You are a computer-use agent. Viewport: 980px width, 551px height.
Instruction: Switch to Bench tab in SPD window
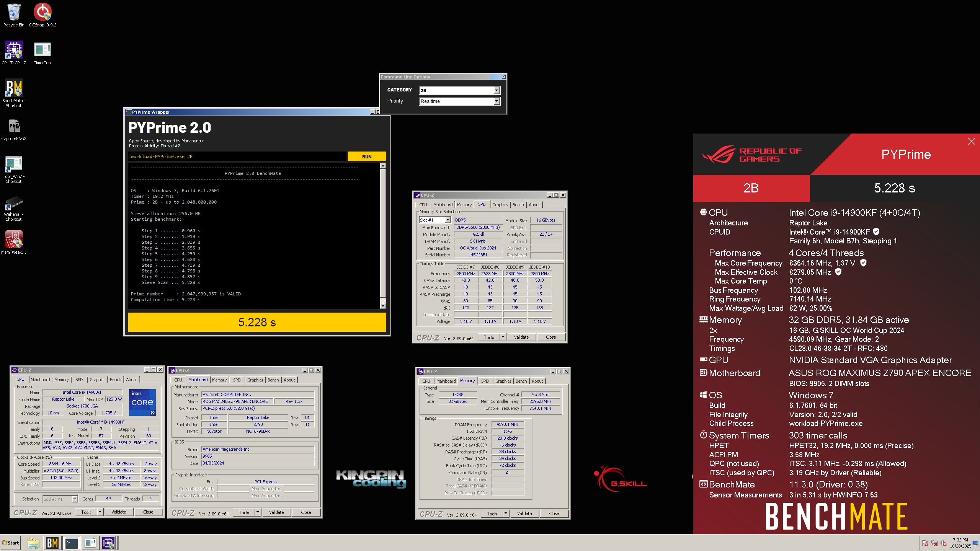(x=518, y=205)
